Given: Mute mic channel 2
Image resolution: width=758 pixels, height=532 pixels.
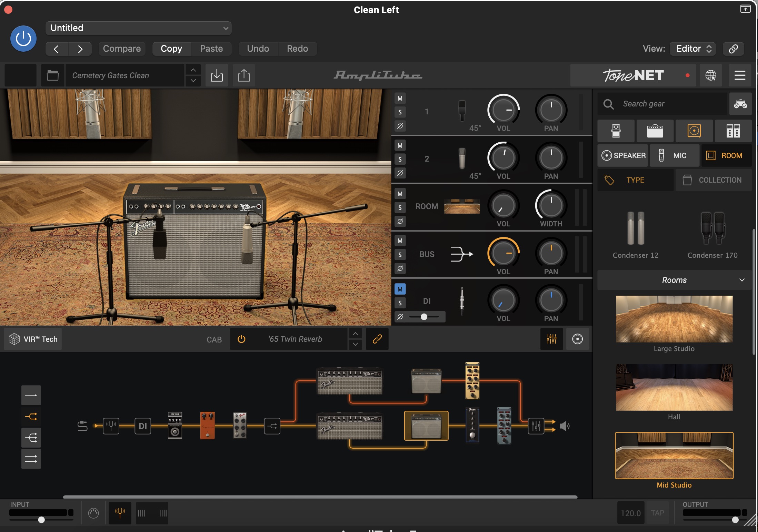Looking at the screenshot, I should click(400, 145).
